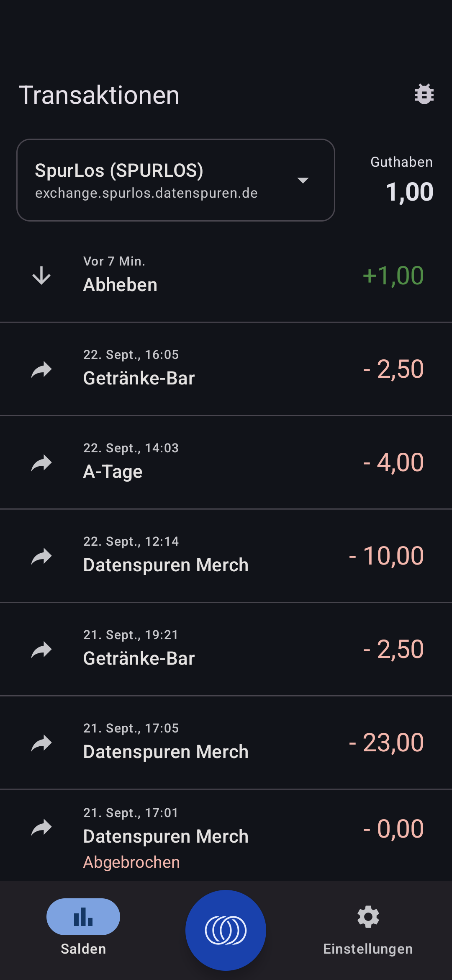This screenshot has width=452, height=980.
Task: Click the Guthaben balance amount 1,00
Action: 409,192
